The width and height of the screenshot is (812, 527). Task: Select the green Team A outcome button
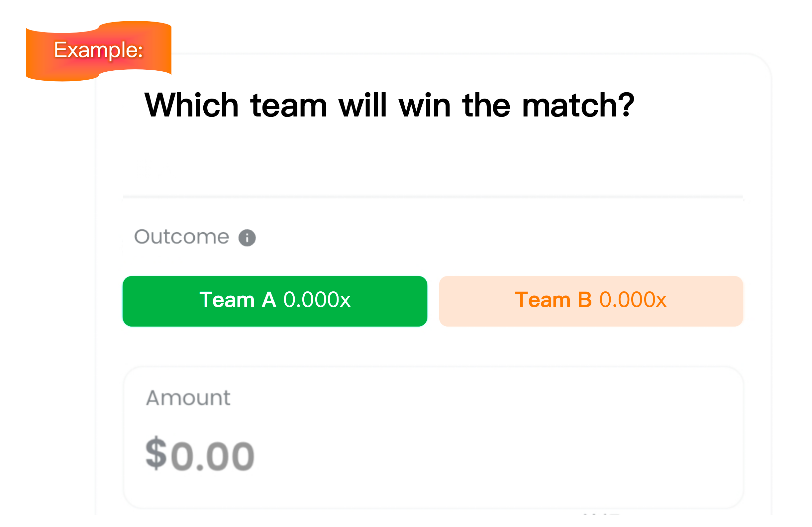click(275, 301)
